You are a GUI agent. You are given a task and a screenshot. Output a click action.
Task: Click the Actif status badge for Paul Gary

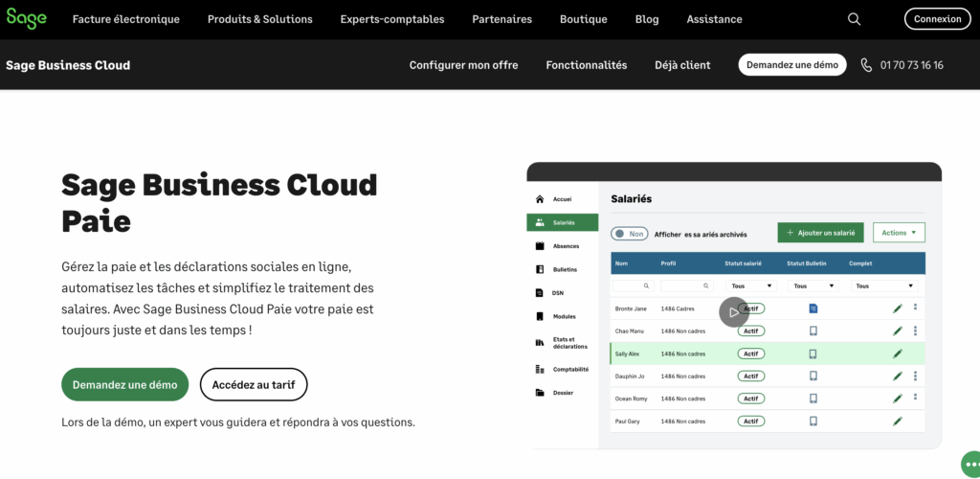(x=751, y=421)
